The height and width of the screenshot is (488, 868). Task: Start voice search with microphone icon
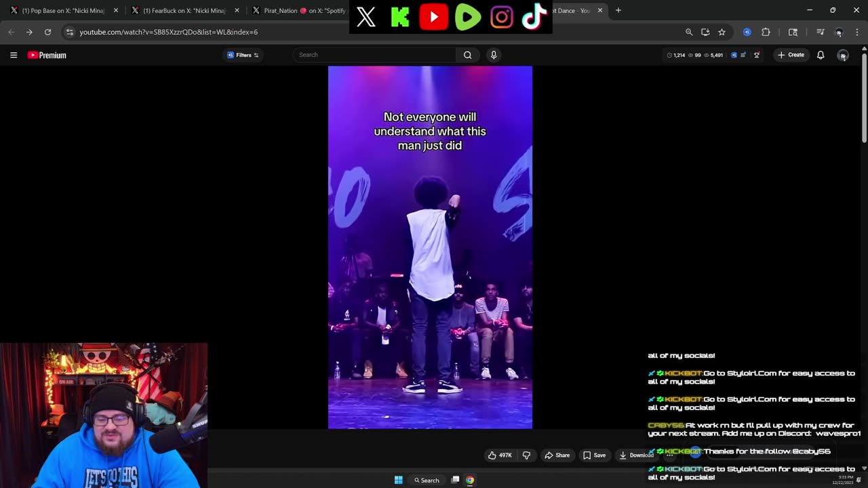point(494,55)
